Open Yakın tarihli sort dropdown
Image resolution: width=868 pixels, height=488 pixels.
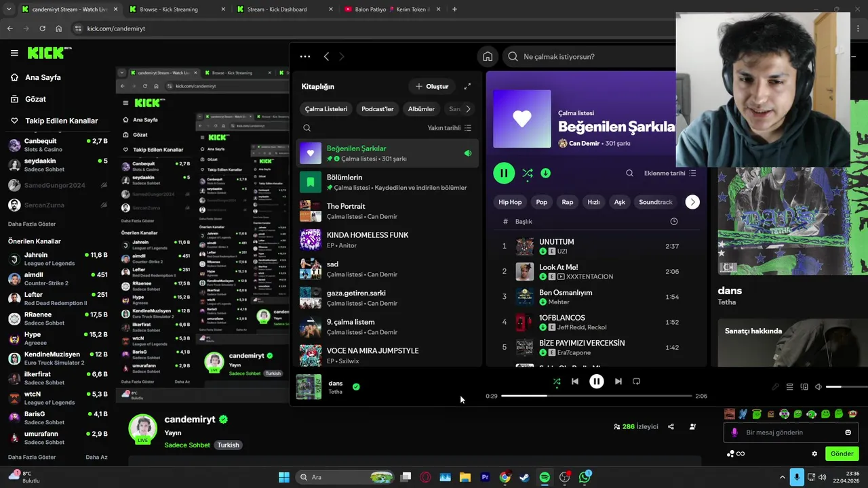[449, 128]
